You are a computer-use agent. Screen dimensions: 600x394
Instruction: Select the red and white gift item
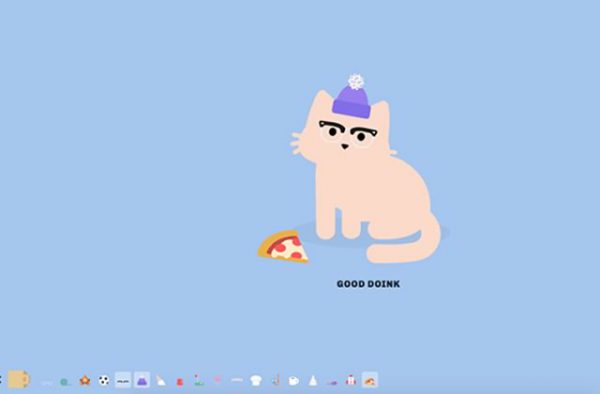(351, 380)
